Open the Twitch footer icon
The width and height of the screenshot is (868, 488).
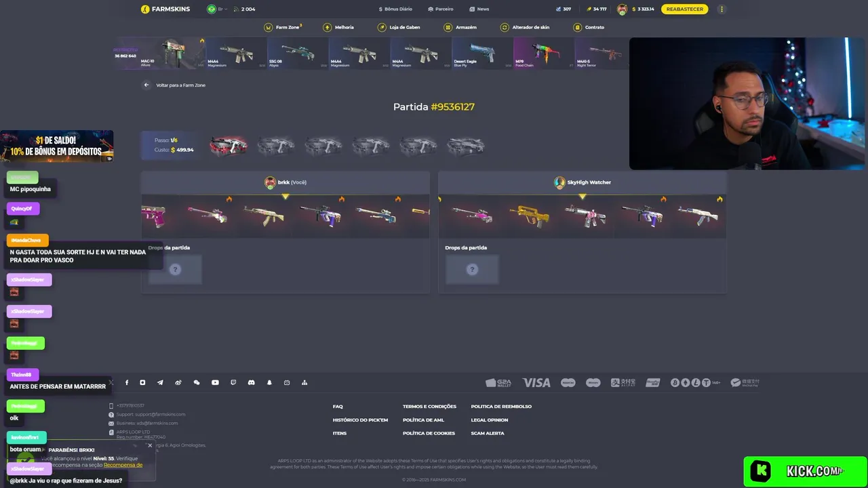[233, 382]
